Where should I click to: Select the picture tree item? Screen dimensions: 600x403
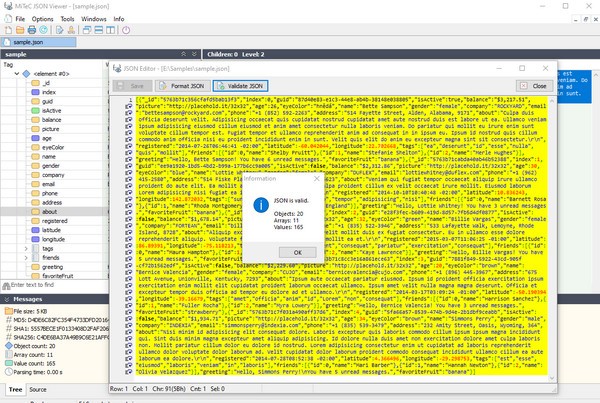51,129
